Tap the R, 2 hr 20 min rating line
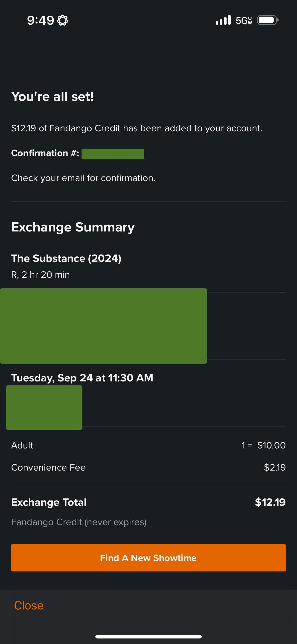Viewport: 297px width, 644px height. (41, 275)
